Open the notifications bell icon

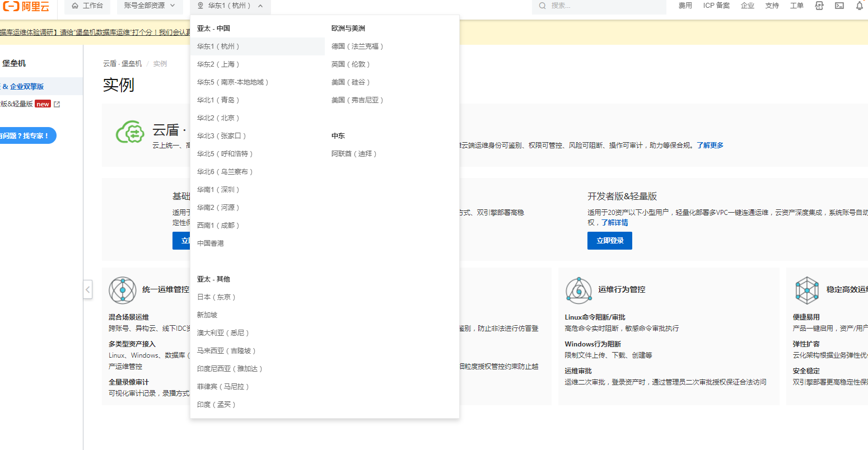pyautogui.click(x=860, y=6)
